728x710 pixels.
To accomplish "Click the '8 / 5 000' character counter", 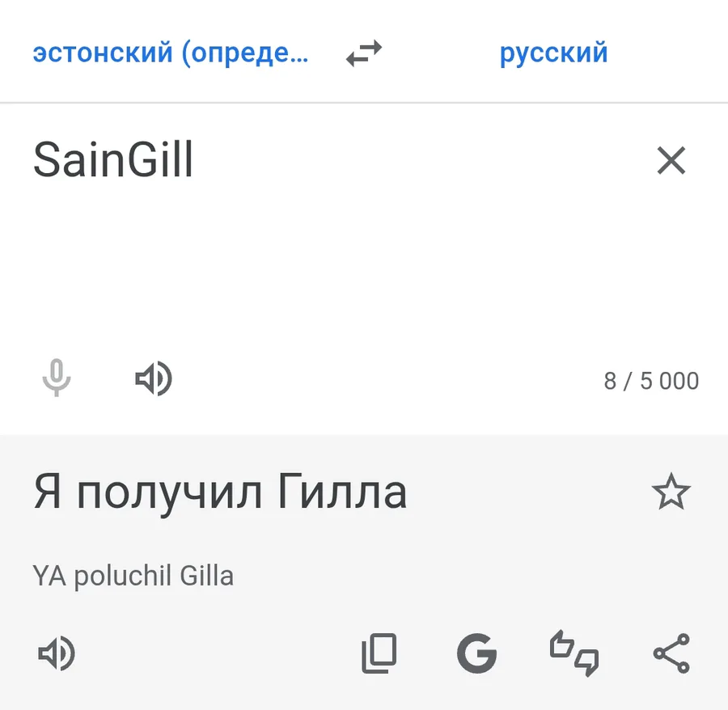I will 651,381.
